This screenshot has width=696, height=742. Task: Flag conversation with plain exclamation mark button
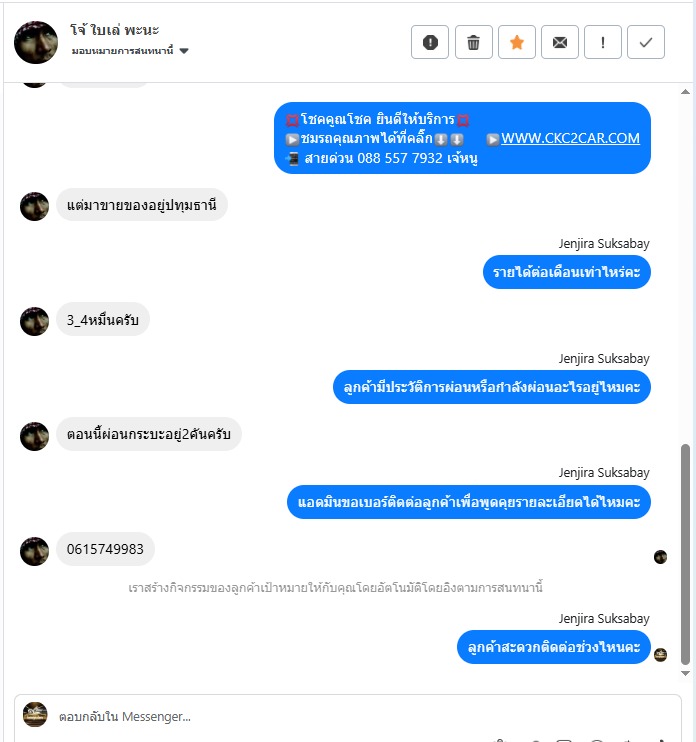click(603, 42)
